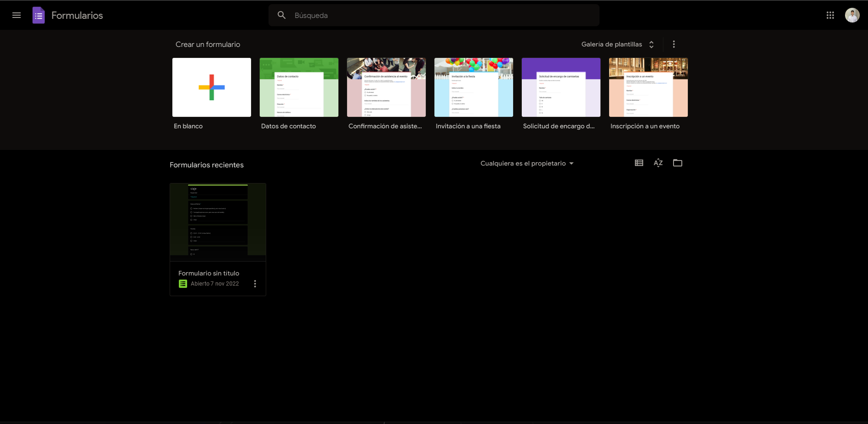Open the templates overflow three-dot menu

pos(674,44)
